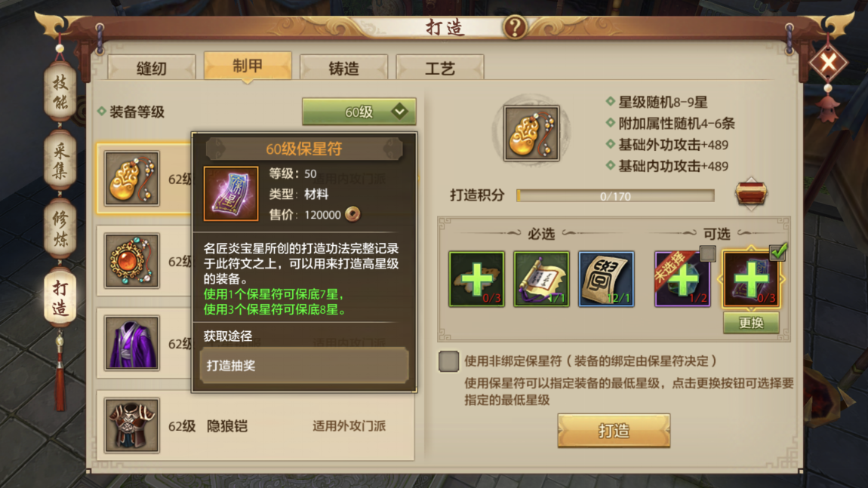Viewport: 868px width, 488px height.
Task: Click 打造抽奖 acquisition route entry
Action: point(304,365)
